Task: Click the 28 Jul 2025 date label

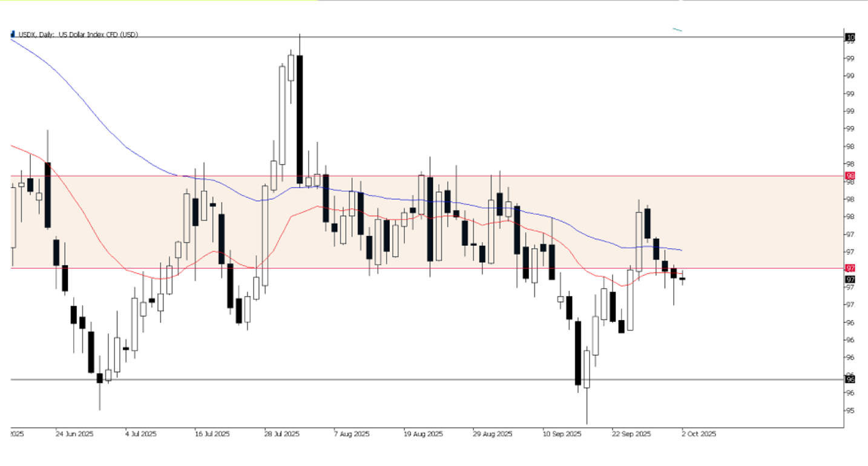Action: 281,434
